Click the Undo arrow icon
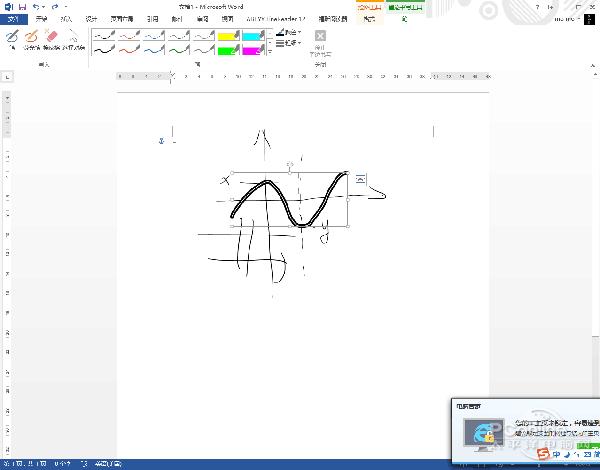This screenshot has width=600, height=470. coord(36,7)
